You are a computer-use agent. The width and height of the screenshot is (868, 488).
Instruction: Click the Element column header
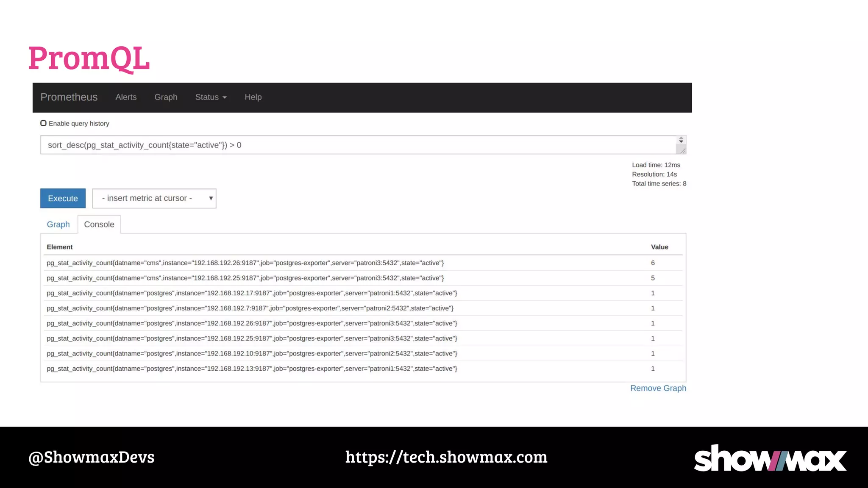60,247
